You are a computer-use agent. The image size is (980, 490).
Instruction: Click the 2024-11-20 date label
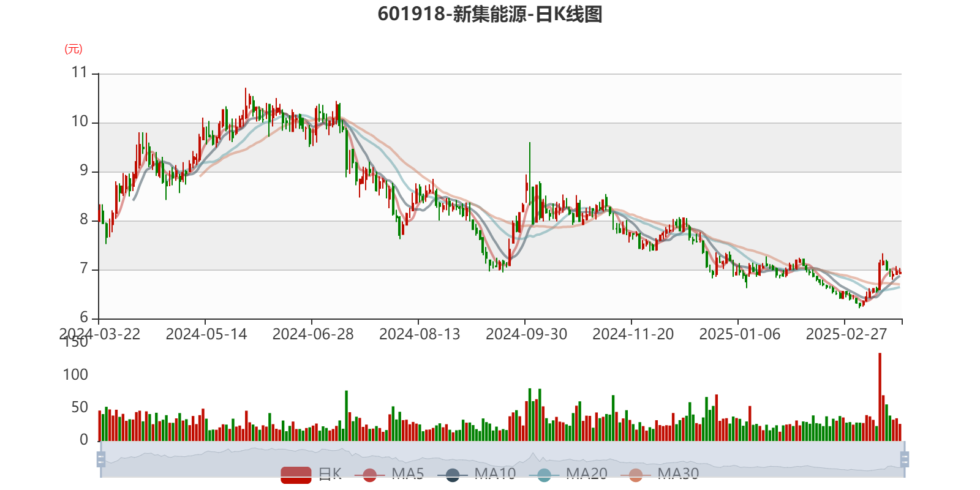click(633, 334)
